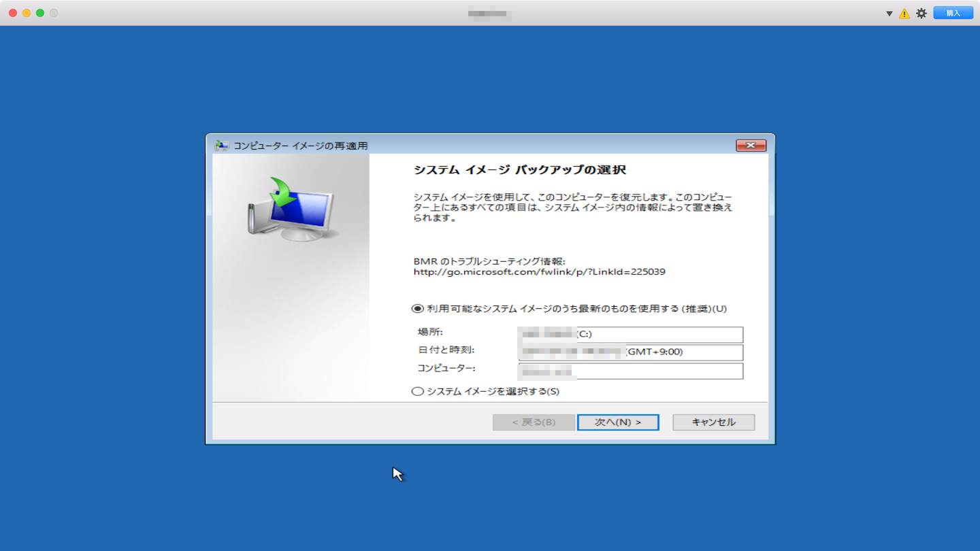Click the 日付と時刻 field
980x551 pixels.
coord(630,352)
